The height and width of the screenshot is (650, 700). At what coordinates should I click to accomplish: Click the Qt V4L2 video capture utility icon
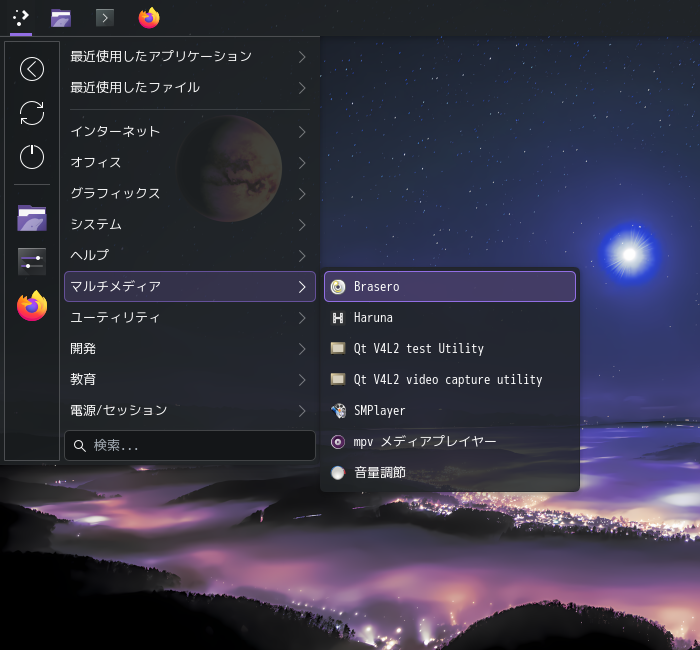coord(338,379)
